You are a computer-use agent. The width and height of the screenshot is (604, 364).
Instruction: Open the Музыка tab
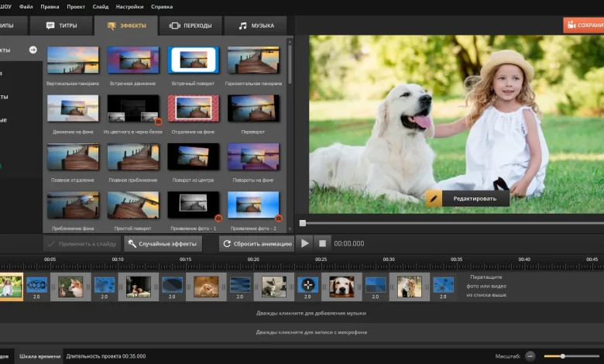pos(256,26)
